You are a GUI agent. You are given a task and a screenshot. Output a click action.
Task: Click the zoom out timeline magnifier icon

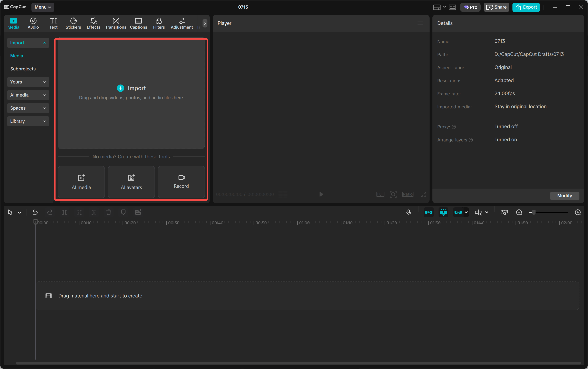[x=519, y=212]
